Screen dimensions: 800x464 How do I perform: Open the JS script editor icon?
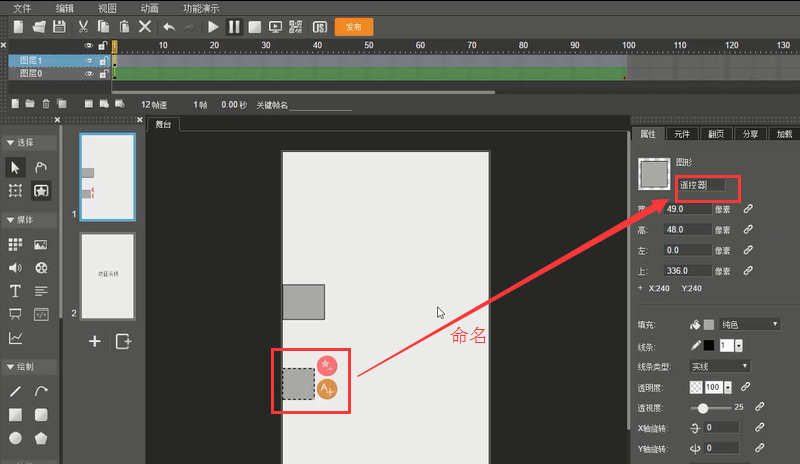319,27
